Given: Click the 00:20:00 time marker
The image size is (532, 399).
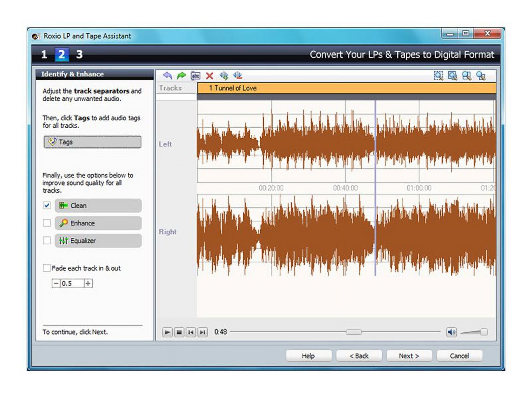Looking at the screenshot, I should [x=271, y=188].
